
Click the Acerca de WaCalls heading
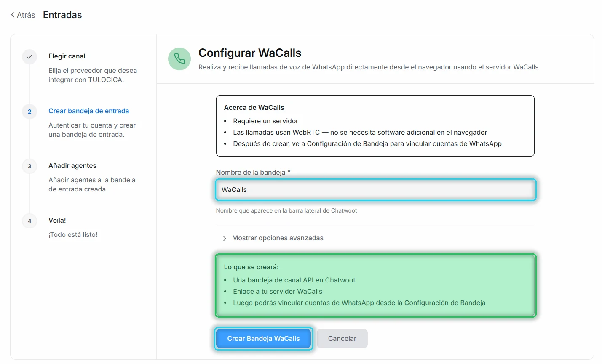tap(254, 108)
